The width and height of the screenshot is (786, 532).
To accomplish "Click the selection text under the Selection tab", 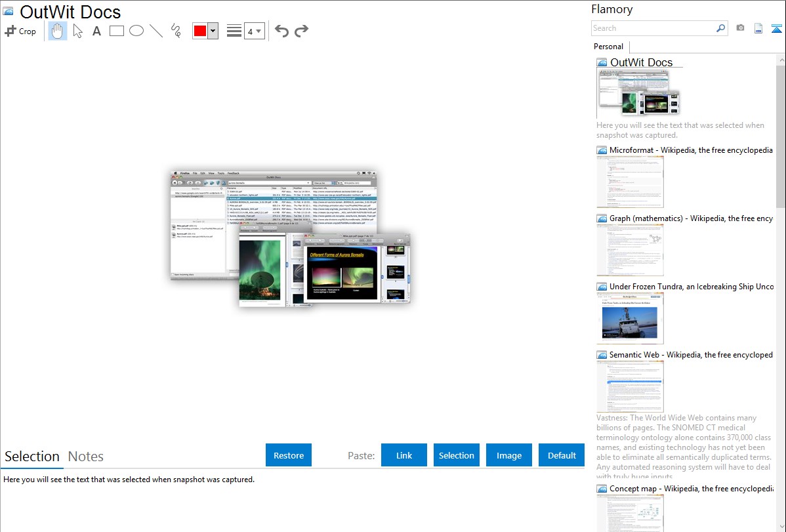I will 129,480.
